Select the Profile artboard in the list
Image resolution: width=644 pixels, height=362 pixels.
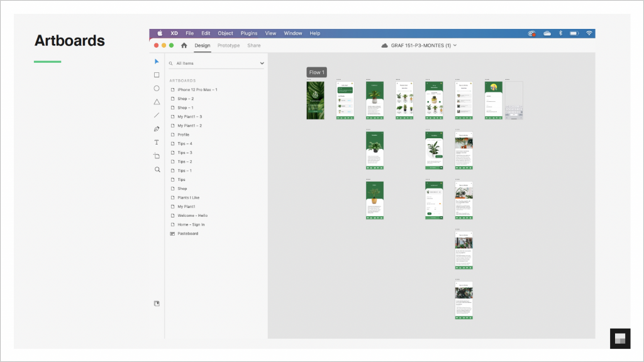(x=183, y=134)
